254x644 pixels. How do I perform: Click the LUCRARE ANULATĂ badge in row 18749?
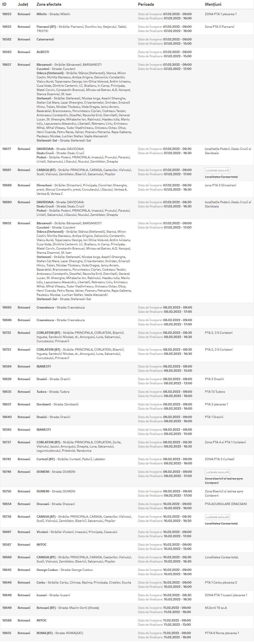[x=218, y=472]
